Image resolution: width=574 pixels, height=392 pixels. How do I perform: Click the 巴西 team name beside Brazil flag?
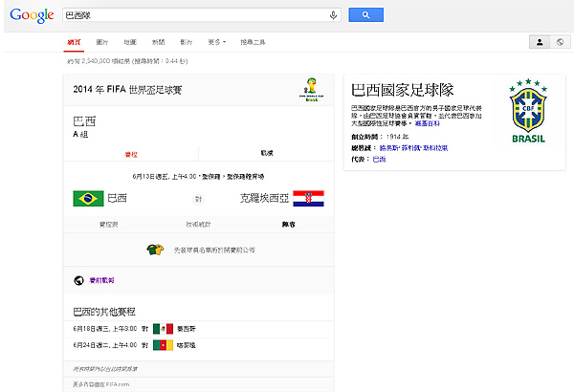tap(117, 198)
